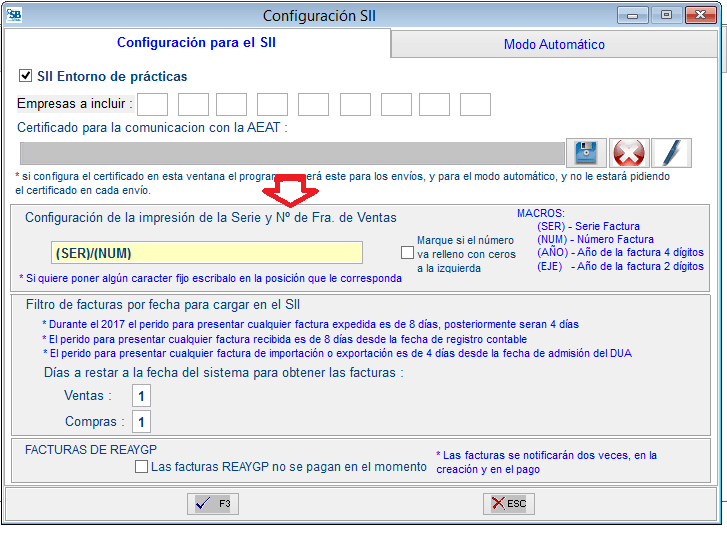Check the zero-padded number checkbox
This screenshot has width=727, height=534.
coord(407,253)
